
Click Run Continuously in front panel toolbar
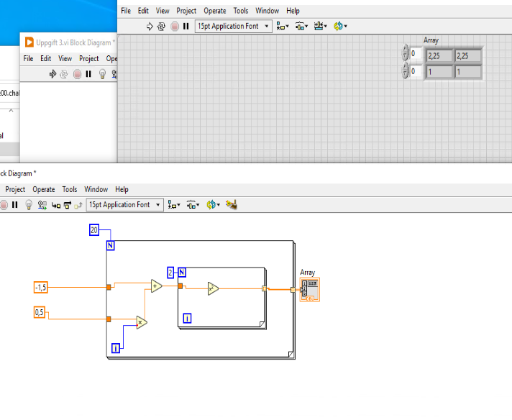click(161, 26)
